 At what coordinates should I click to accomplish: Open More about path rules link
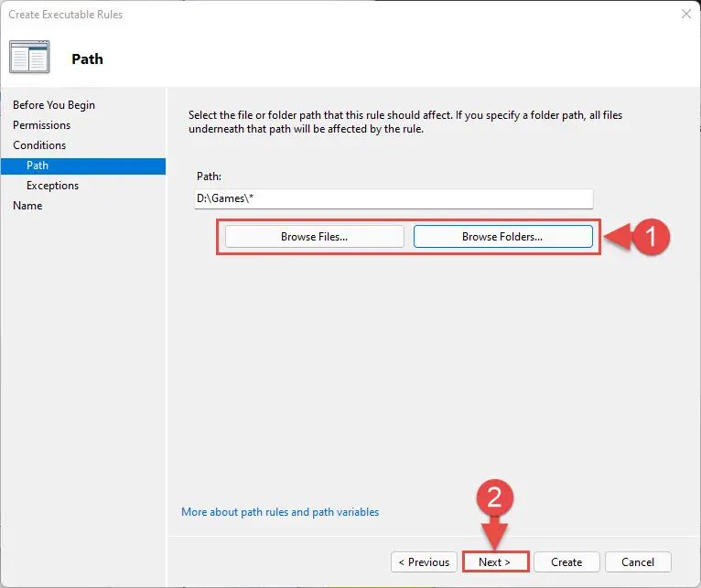click(x=280, y=512)
